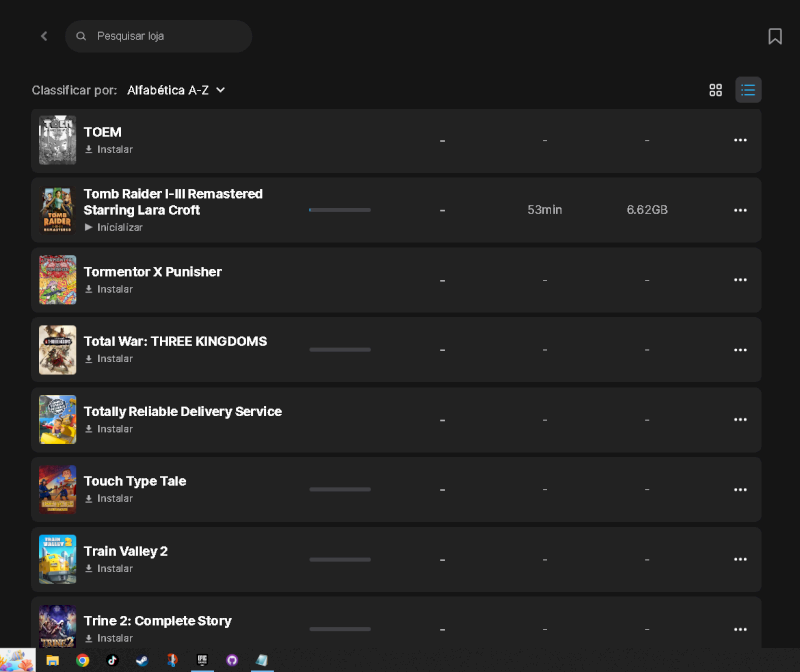
Task: Open the wishlist bookmark icon
Action: coord(774,36)
